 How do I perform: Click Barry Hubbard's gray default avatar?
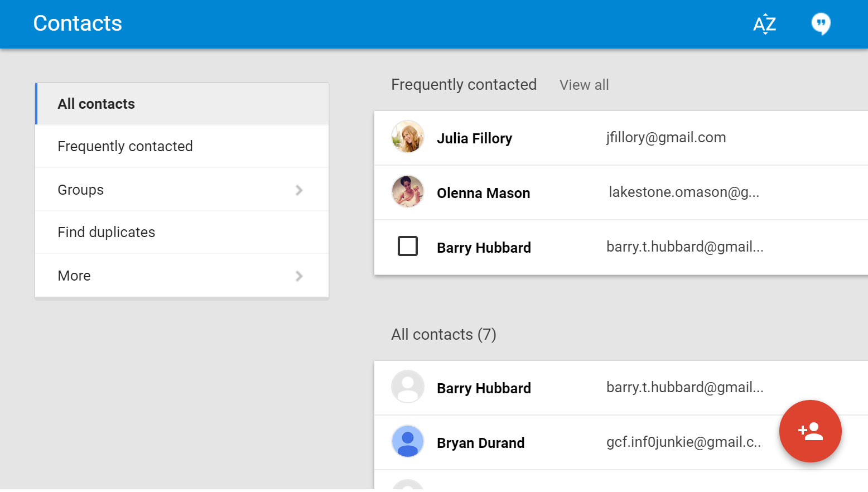coord(408,387)
